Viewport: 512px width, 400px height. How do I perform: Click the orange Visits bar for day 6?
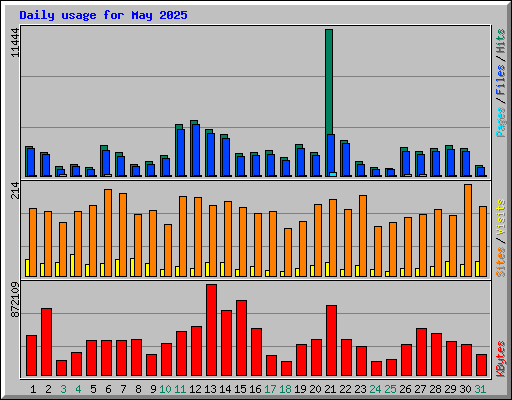click(x=108, y=233)
